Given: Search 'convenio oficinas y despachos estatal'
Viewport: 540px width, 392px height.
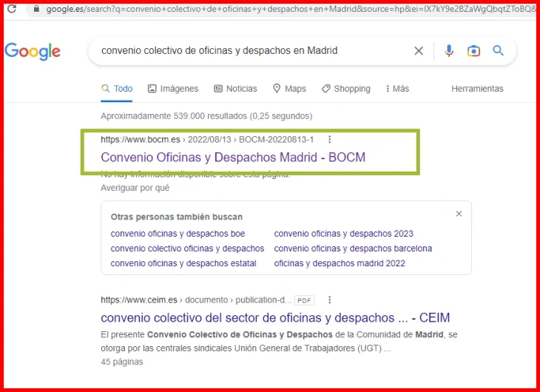Looking at the screenshot, I should pos(183,263).
